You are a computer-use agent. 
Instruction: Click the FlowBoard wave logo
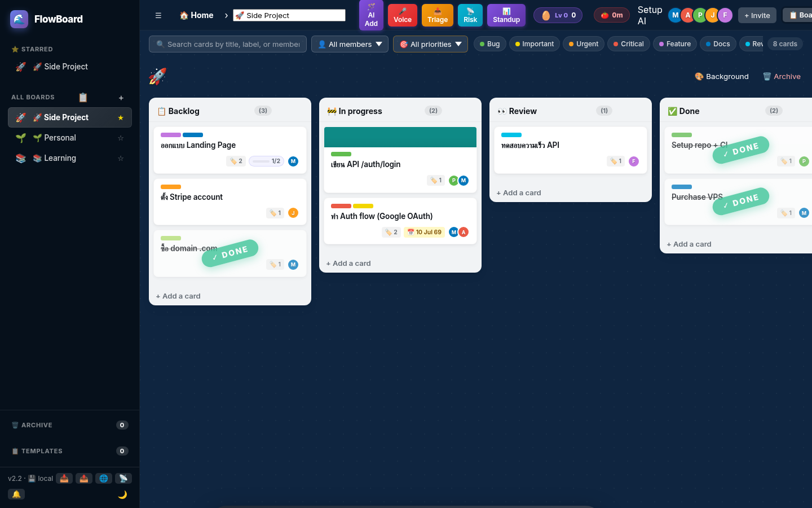coord(19,19)
